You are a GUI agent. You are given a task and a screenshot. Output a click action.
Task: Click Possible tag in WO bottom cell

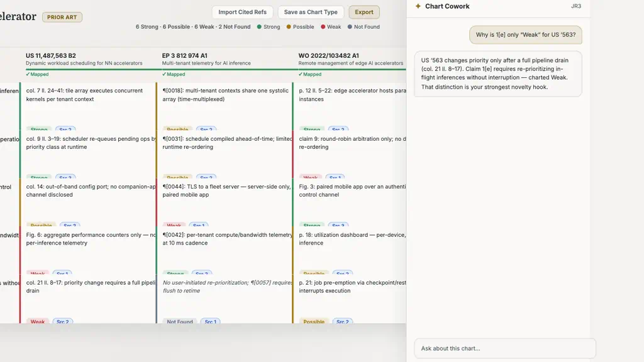point(314,321)
